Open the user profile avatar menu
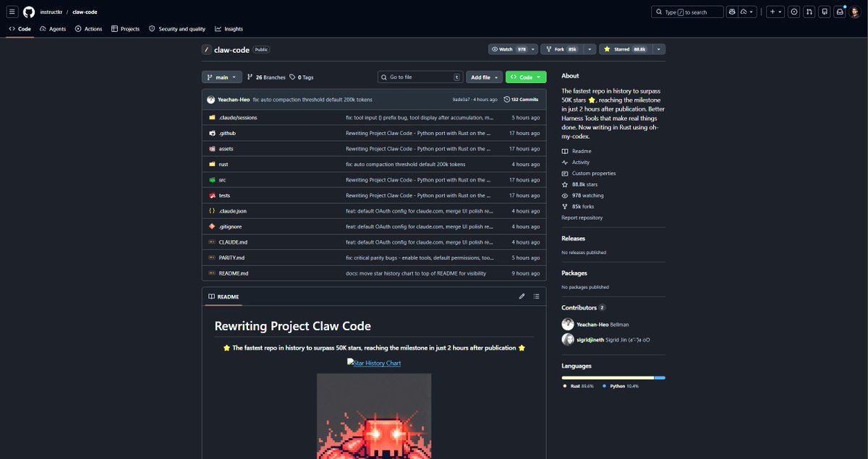 855,12
